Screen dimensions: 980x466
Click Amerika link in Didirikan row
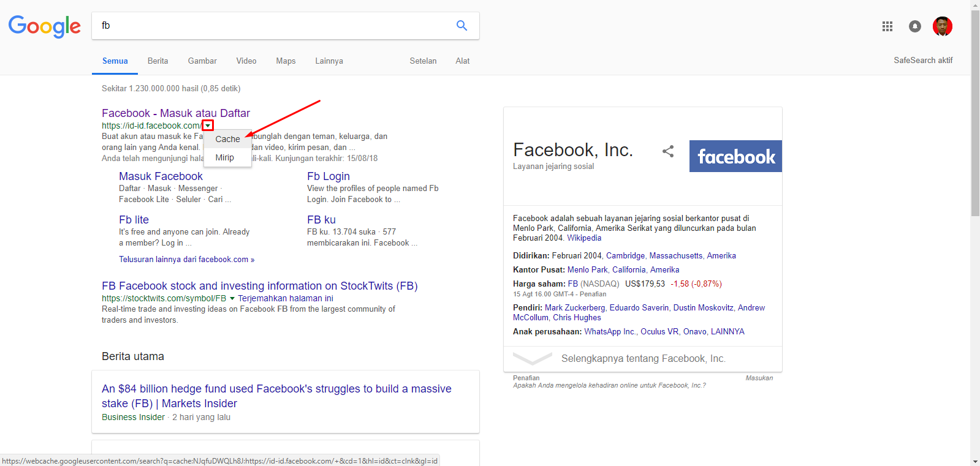[x=721, y=256]
